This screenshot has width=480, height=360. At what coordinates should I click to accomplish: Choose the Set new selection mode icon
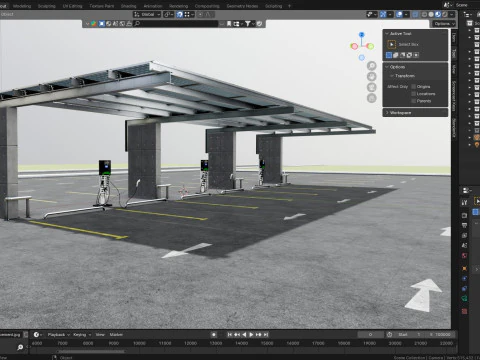[389, 55]
